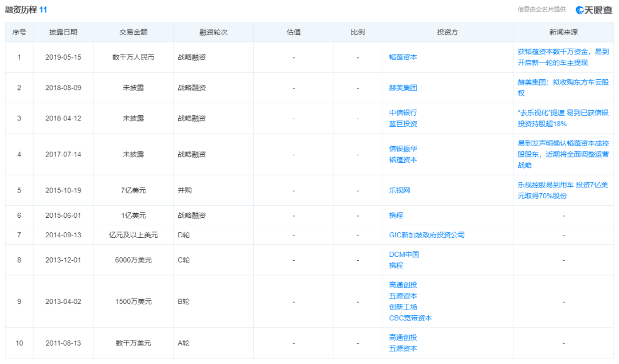Open news about 赫美集团拟收购东方车云股权
The height and width of the screenshot is (364, 619).
563,88
